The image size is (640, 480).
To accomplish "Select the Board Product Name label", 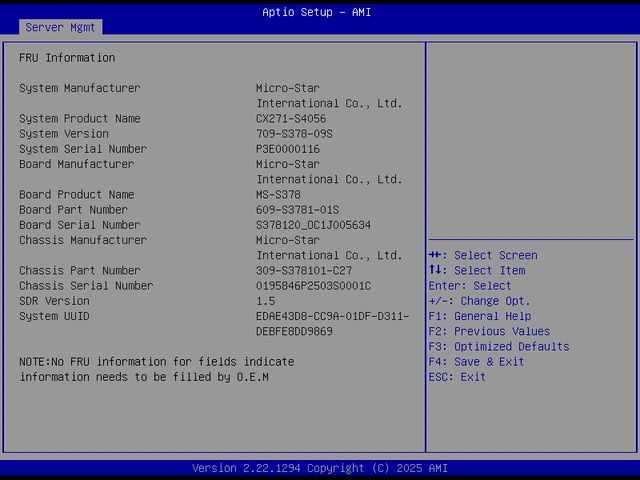I will (76, 195).
